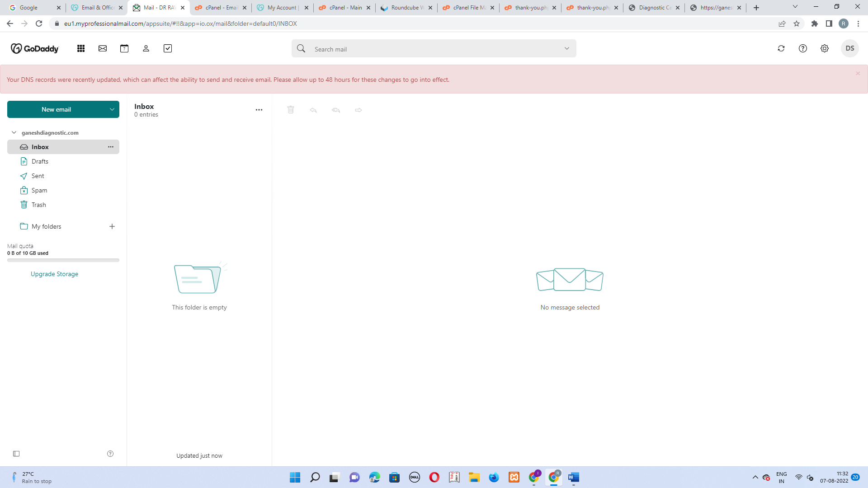This screenshot has height=488, width=868.
Task: Open the help question mark icon
Action: click(x=803, y=48)
